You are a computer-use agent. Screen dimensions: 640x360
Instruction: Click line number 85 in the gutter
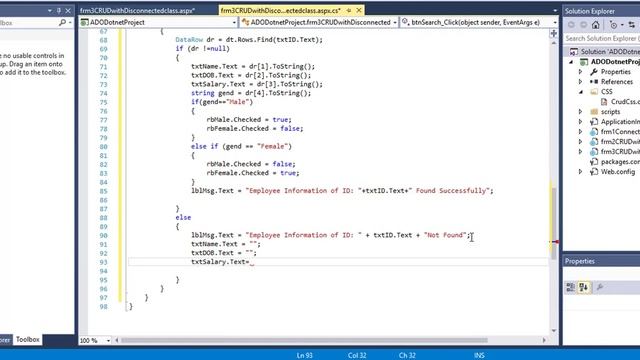tap(103, 191)
